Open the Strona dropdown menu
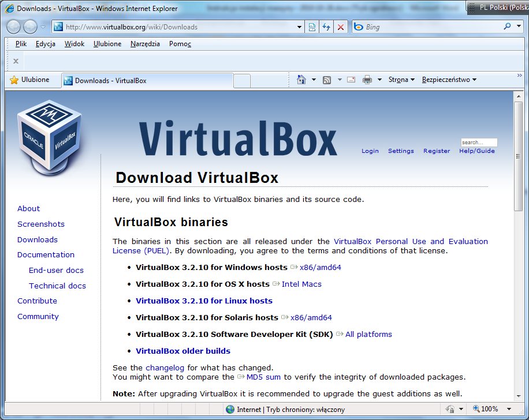This screenshot has width=529, height=420. (401, 80)
